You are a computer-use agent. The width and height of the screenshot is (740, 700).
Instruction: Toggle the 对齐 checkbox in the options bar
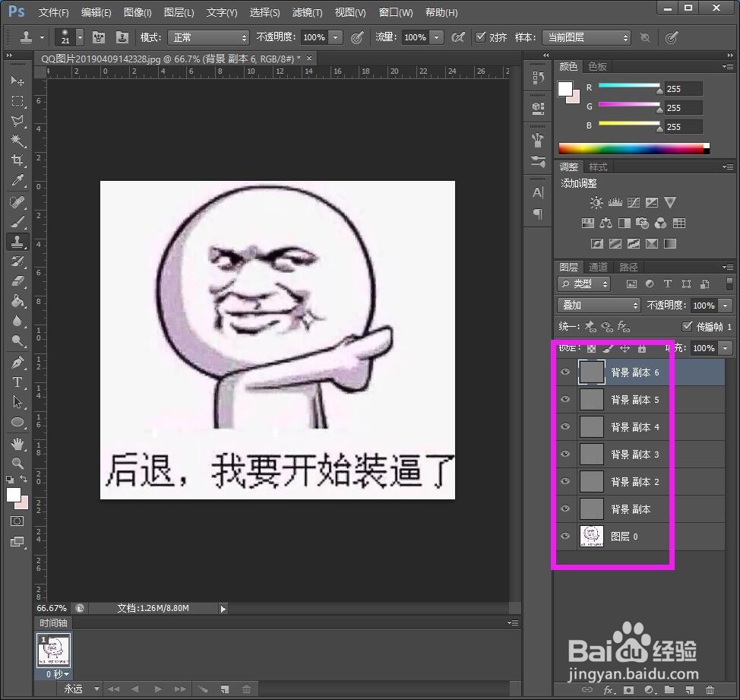[481, 37]
